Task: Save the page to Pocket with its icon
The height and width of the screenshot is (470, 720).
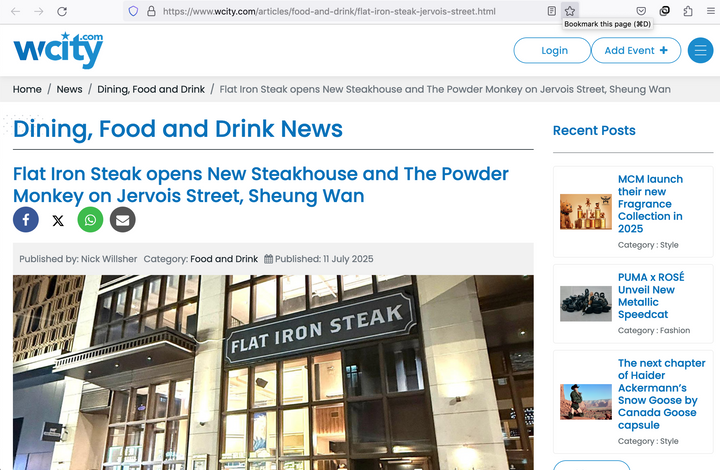Action: [641, 11]
